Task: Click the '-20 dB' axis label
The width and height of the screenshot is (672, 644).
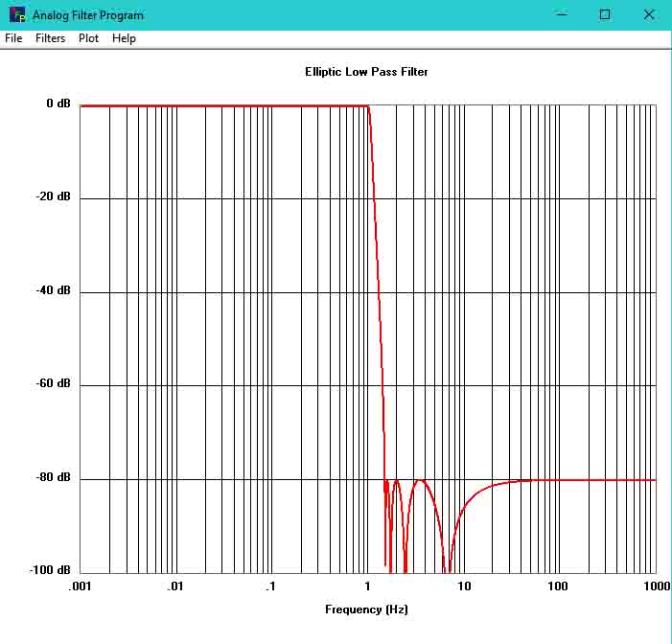Action: [53, 196]
